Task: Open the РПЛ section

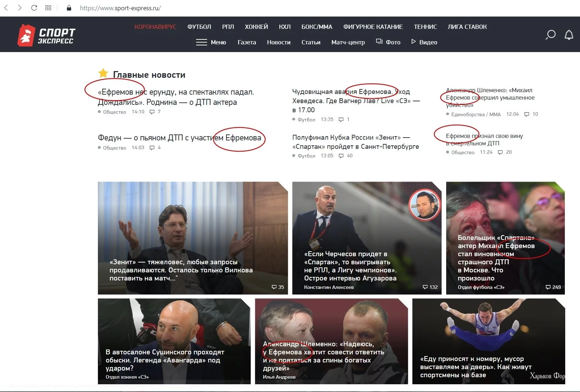Action: pyautogui.click(x=228, y=27)
